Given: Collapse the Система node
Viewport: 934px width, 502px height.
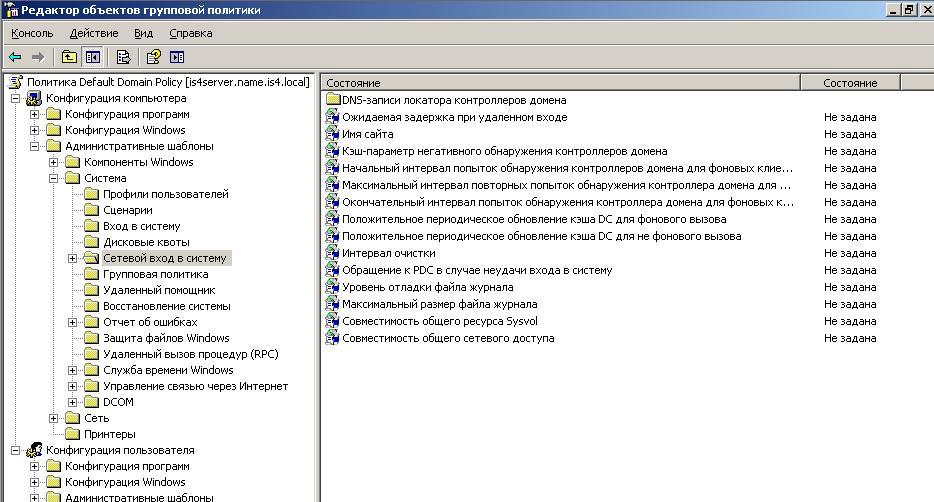Looking at the screenshot, I should point(54,178).
